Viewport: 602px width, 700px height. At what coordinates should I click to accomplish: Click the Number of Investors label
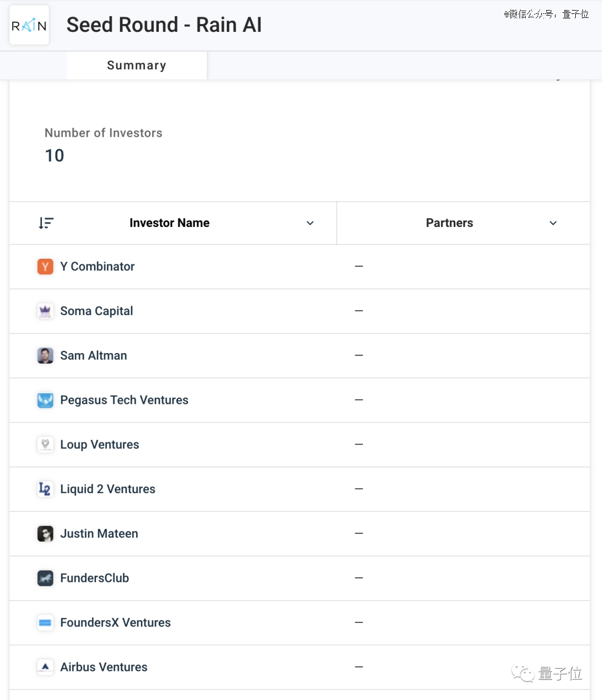(104, 133)
